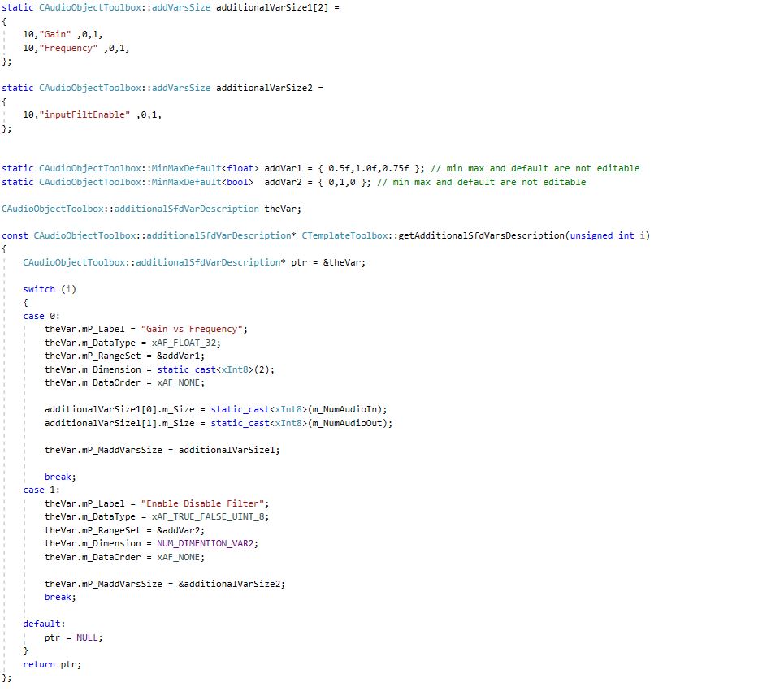Click the "default:" label
This screenshot has width=784, height=691.
tap(44, 624)
